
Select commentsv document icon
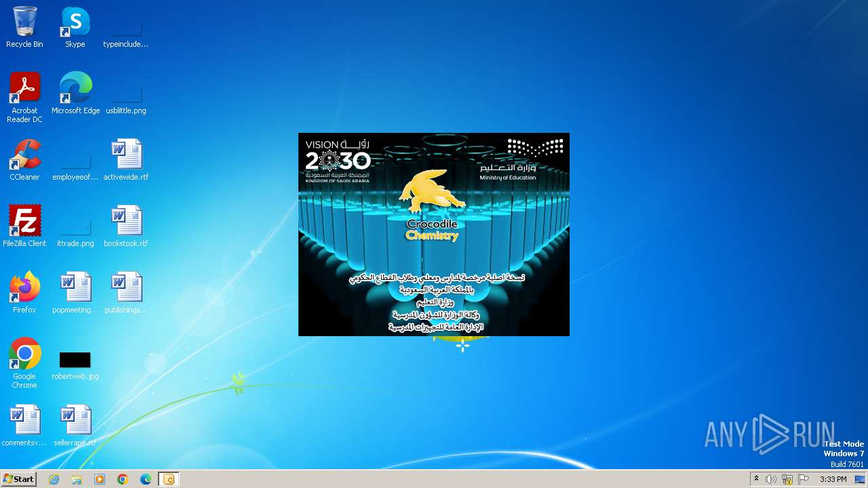point(24,426)
